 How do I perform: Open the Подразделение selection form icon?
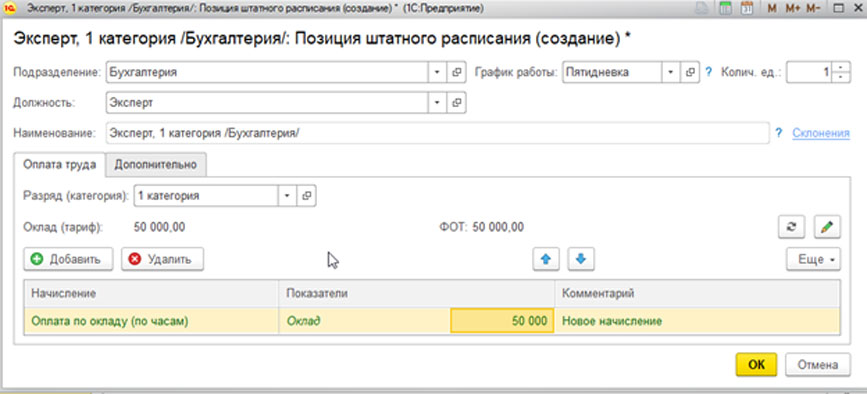(456, 72)
